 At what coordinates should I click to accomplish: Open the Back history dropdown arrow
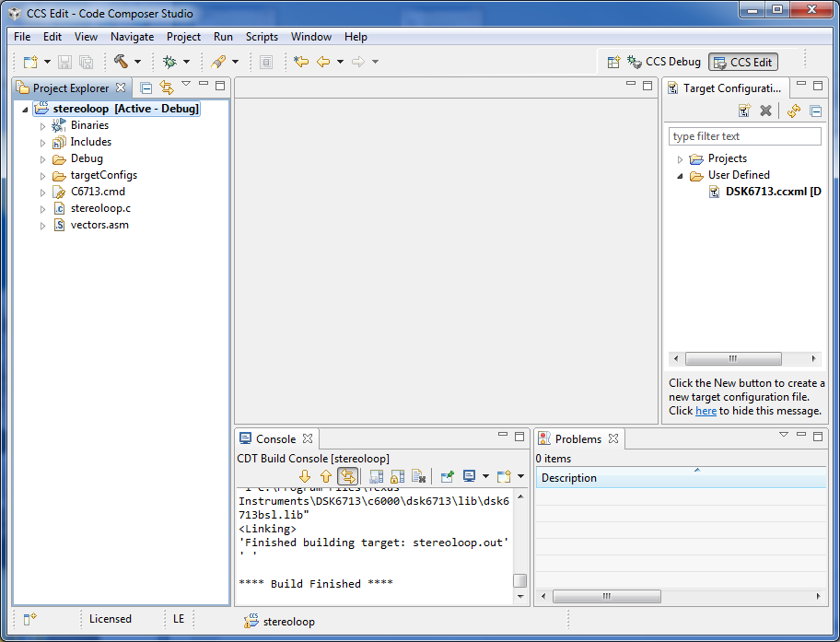340,62
